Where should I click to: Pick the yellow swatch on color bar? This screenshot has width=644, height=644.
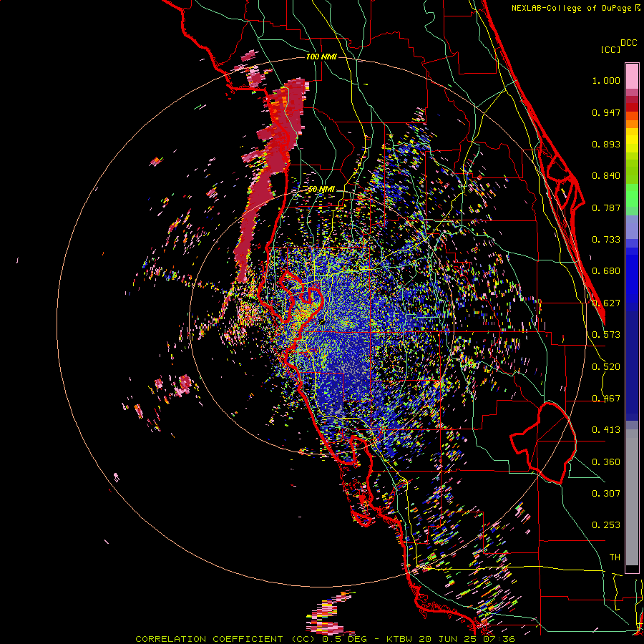[632, 141]
